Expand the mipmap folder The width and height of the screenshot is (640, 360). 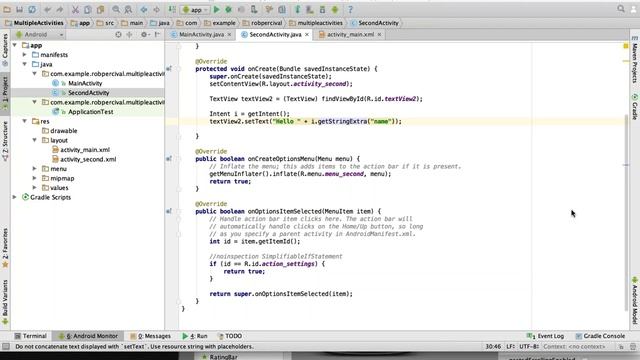click(x=35, y=178)
